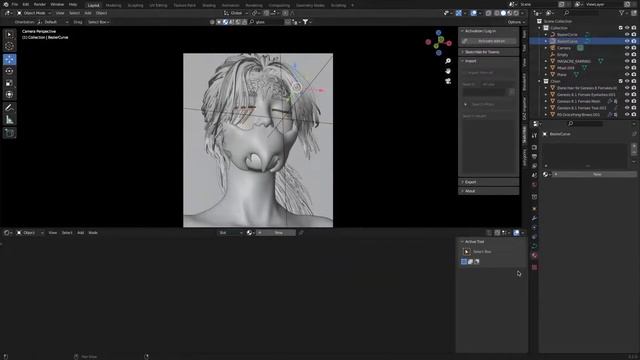Screen dimensions: 640x360
Task: Open the Add menu in viewport header
Action: [x=88, y=13]
